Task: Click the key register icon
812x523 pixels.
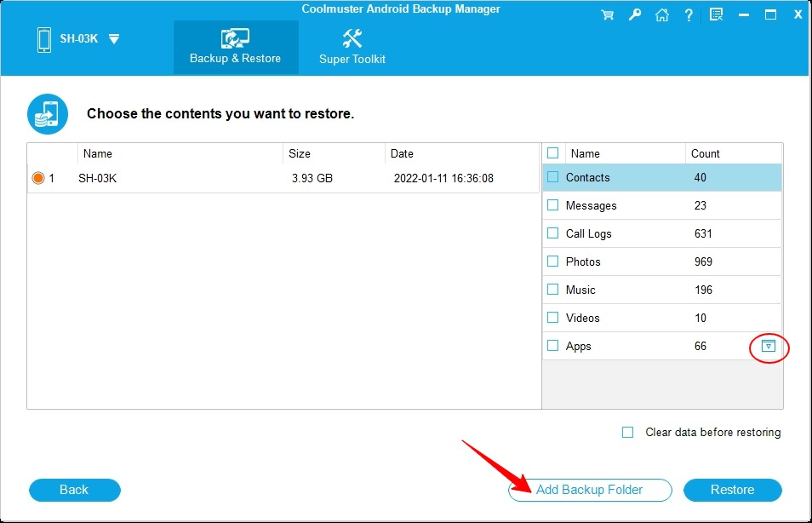Action: pos(634,14)
